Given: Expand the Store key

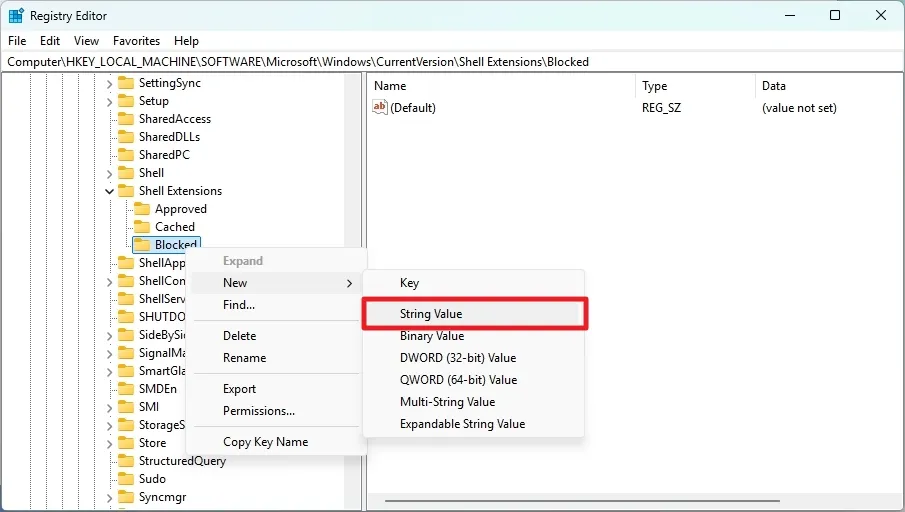Looking at the screenshot, I should click(x=109, y=444).
